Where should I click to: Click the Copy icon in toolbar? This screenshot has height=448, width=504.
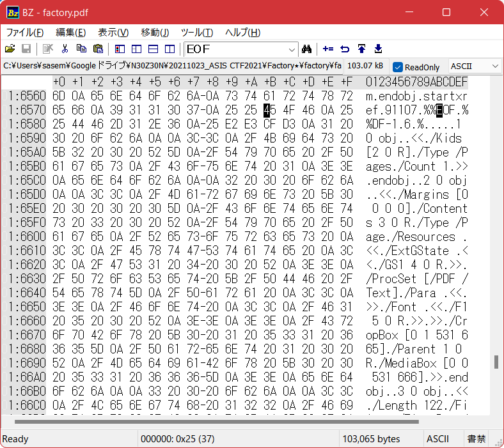pyautogui.click(x=81, y=49)
